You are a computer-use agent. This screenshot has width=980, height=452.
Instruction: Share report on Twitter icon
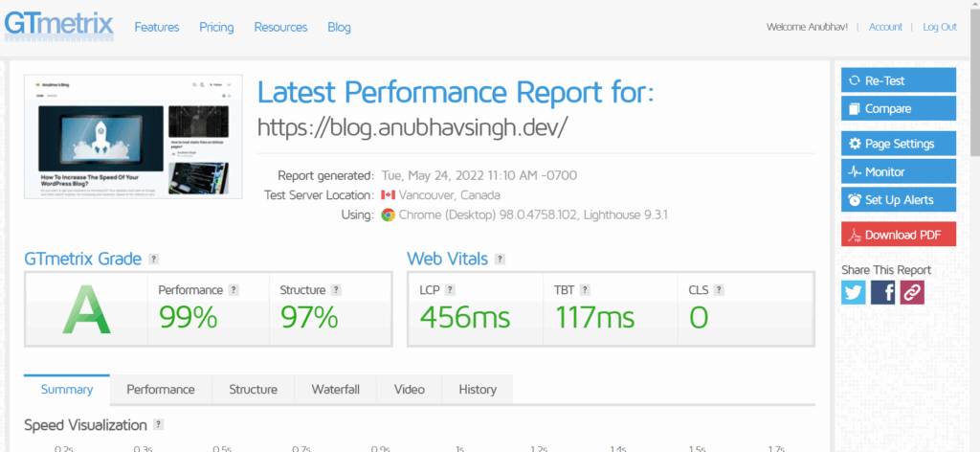point(853,292)
